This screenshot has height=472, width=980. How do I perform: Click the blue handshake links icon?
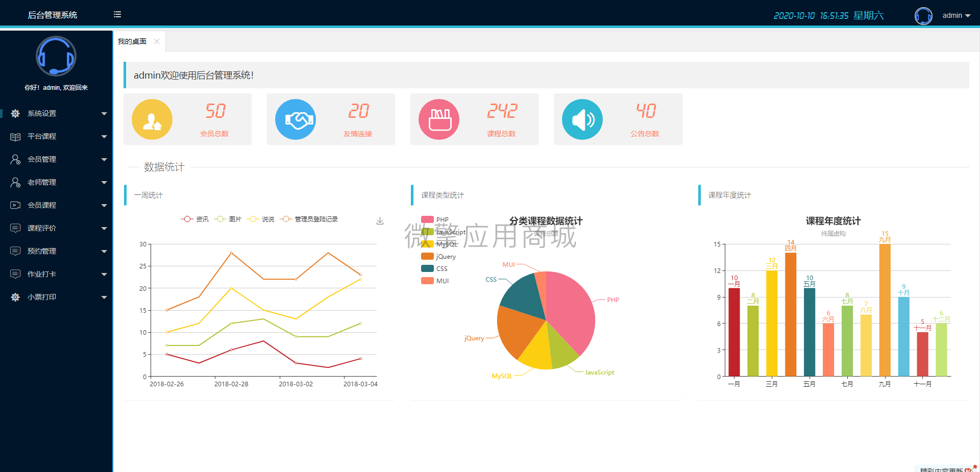pyautogui.click(x=296, y=119)
